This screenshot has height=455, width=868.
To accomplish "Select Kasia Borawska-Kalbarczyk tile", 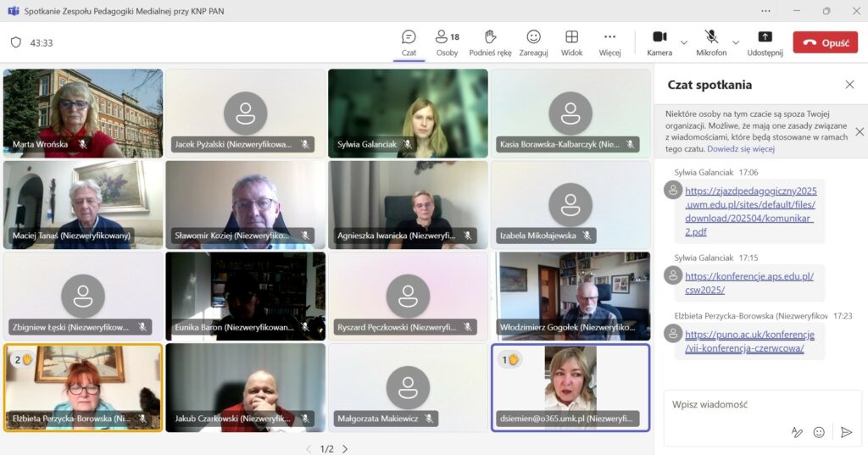I will [570, 114].
